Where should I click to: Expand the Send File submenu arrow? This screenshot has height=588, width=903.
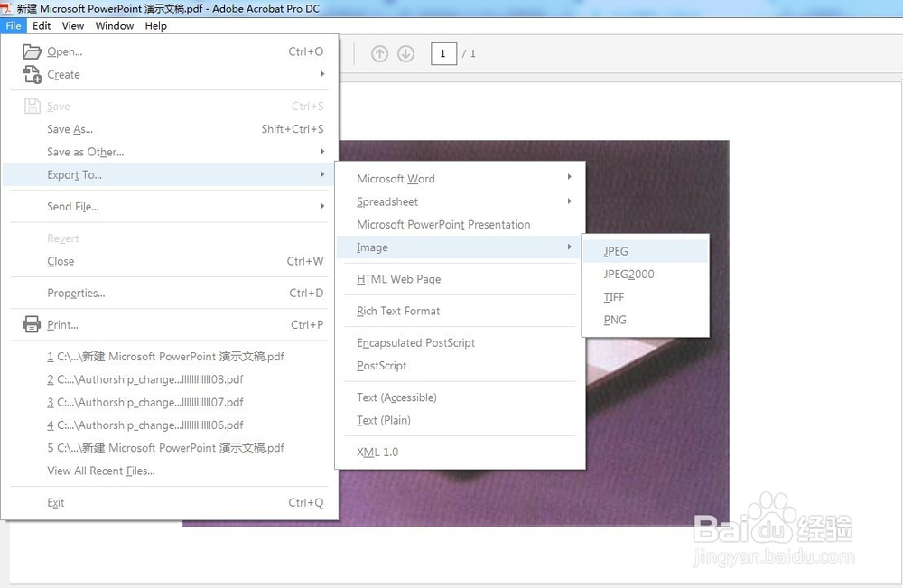pyautogui.click(x=322, y=206)
